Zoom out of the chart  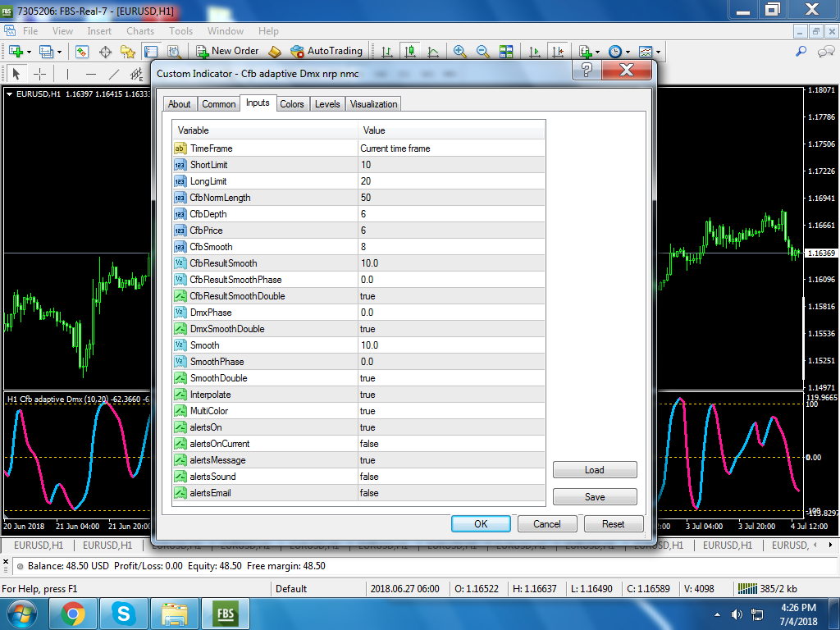(482, 52)
